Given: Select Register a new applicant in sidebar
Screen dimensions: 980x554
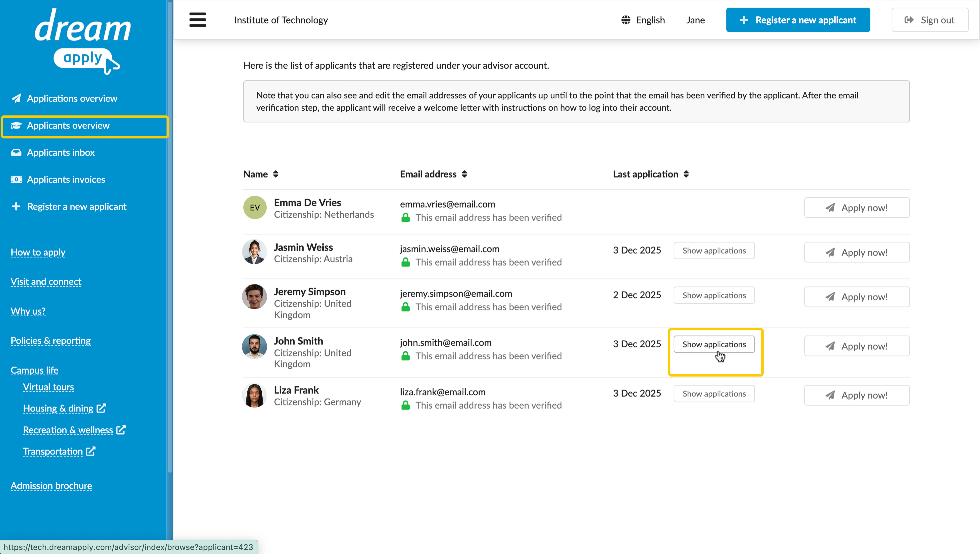Looking at the screenshot, I should 76,206.
